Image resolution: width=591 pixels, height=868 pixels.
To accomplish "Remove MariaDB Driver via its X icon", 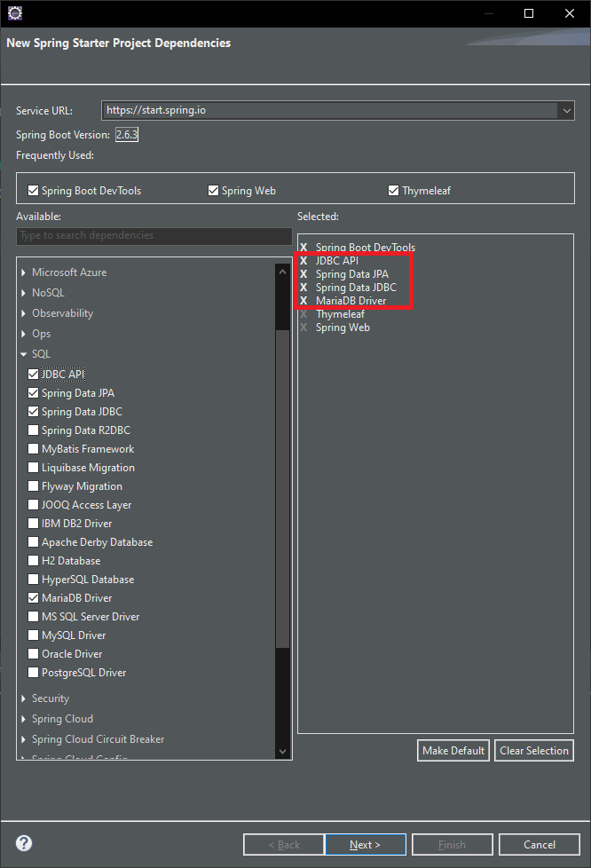I will click(x=303, y=301).
